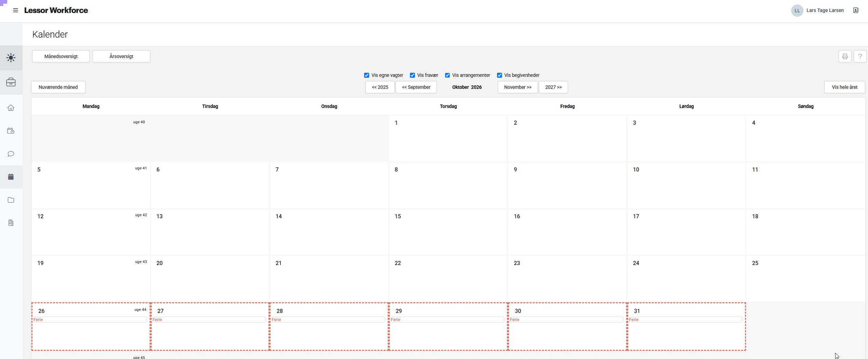Click the sun icon in sidebar
The width and height of the screenshot is (868, 359).
pos(11,58)
